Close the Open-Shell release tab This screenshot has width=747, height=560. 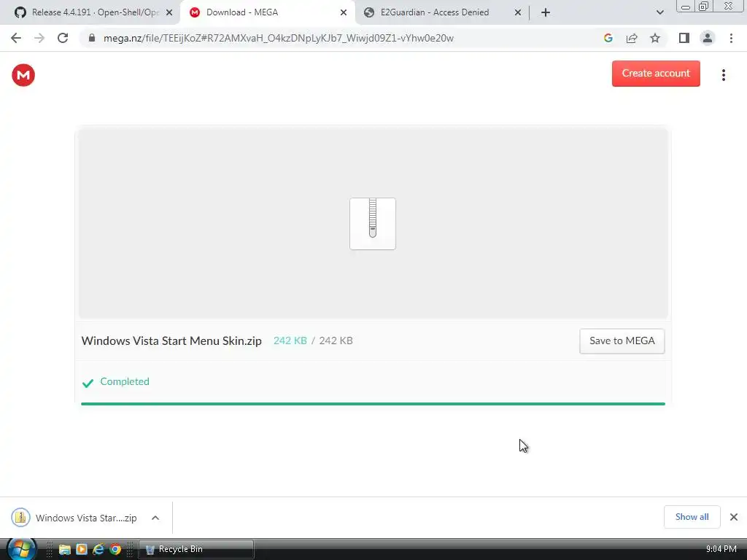point(169,12)
